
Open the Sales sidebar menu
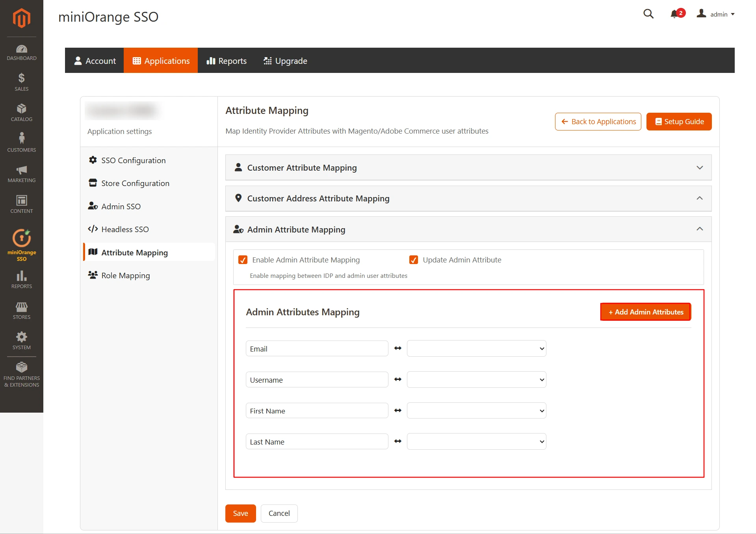[x=22, y=82]
